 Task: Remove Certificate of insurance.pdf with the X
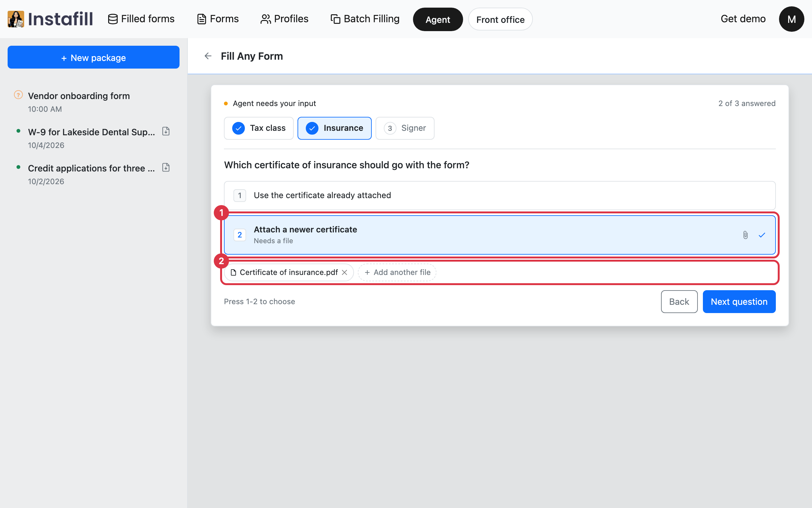point(344,272)
